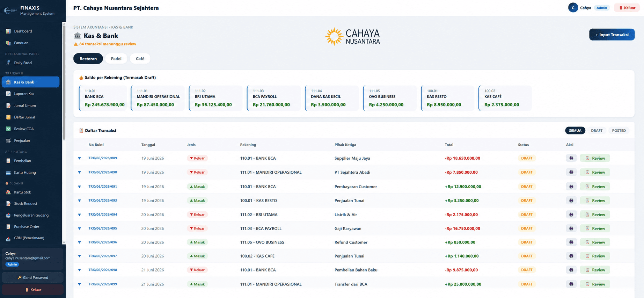Select the KAS CAFÉ balance card
This screenshot has width=644, height=298.
point(505,98)
